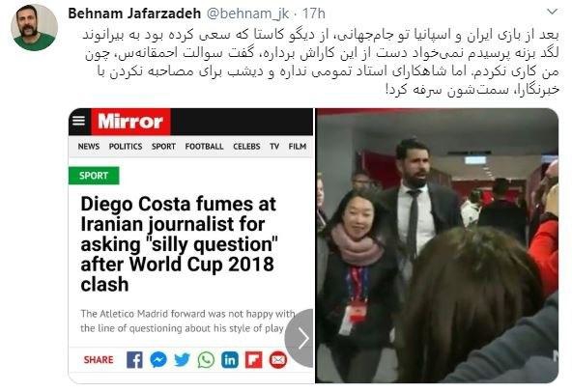Image resolution: width=572 pixels, height=392 pixels.
Task: Open the CELEBS navigation item
Action: point(246,146)
